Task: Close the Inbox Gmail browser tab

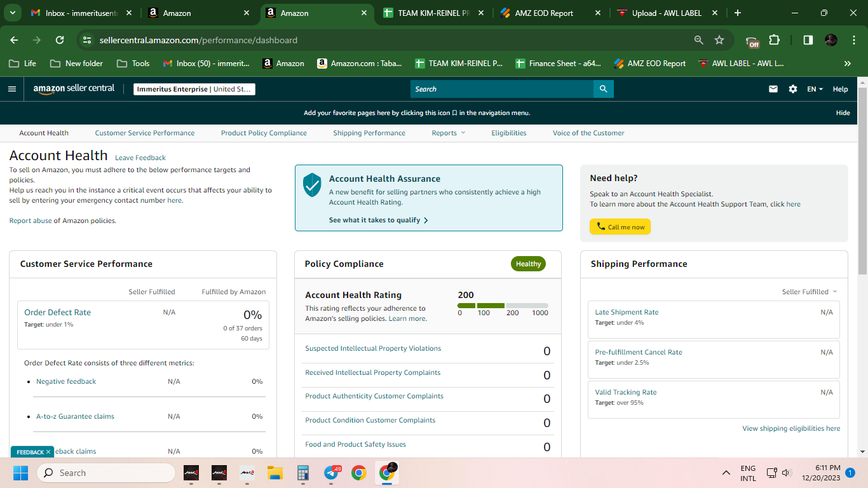Action: tap(129, 13)
